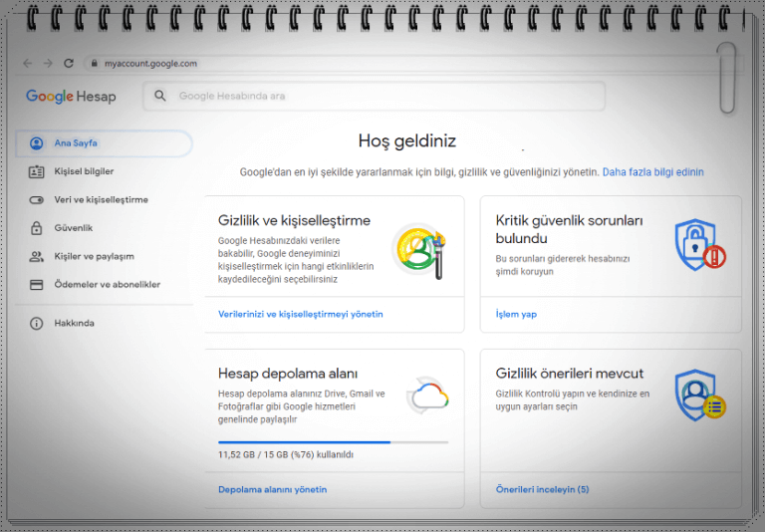Click the Kişisel bilgiler ID card icon

[x=37, y=171]
